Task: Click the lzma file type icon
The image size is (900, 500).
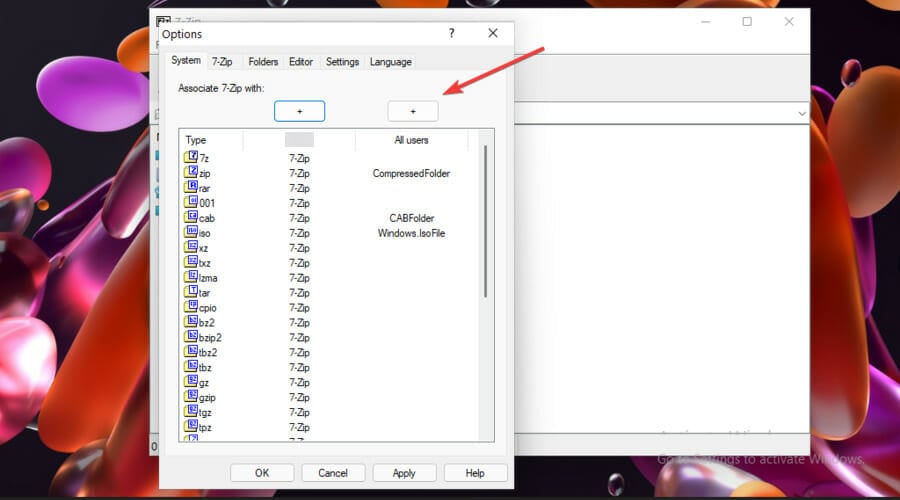Action: pyautogui.click(x=191, y=276)
